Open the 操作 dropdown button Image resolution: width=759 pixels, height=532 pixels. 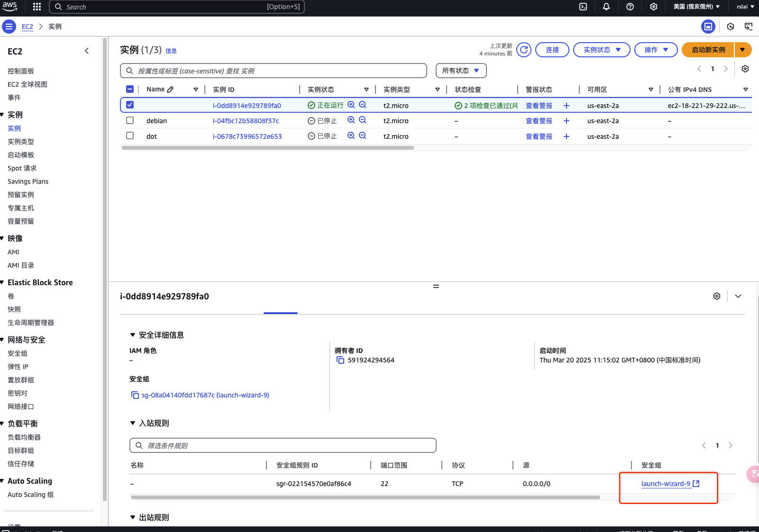656,50
